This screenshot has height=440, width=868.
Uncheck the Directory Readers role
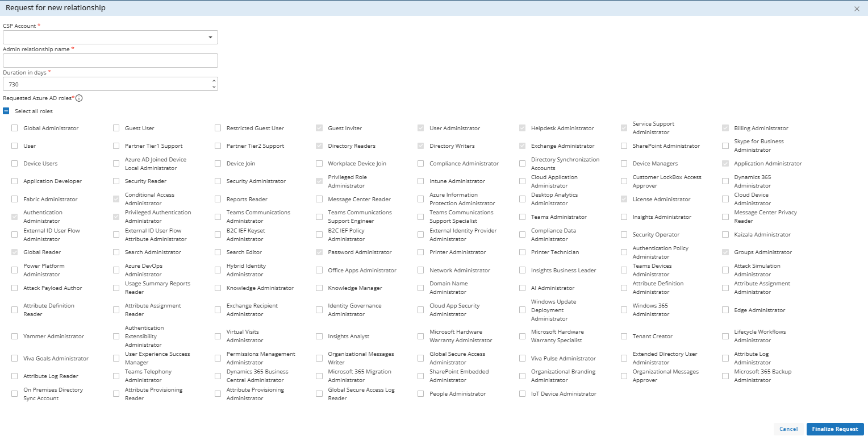coord(319,146)
